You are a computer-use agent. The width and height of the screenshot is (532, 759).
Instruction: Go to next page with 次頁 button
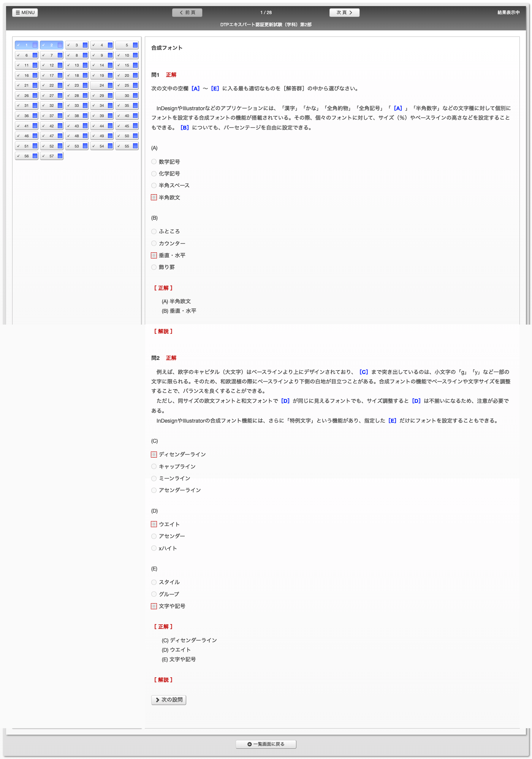tap(344, 13)
